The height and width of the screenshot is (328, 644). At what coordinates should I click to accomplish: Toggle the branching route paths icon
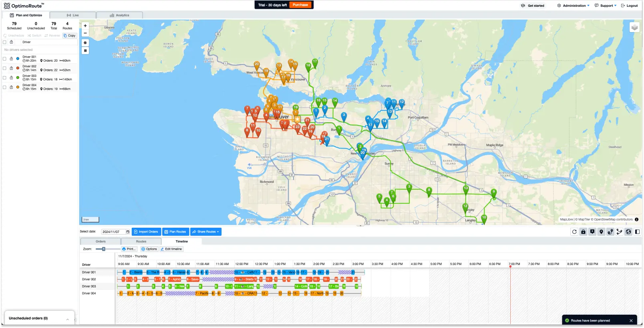pyautogui.click(x=619, y=232)
